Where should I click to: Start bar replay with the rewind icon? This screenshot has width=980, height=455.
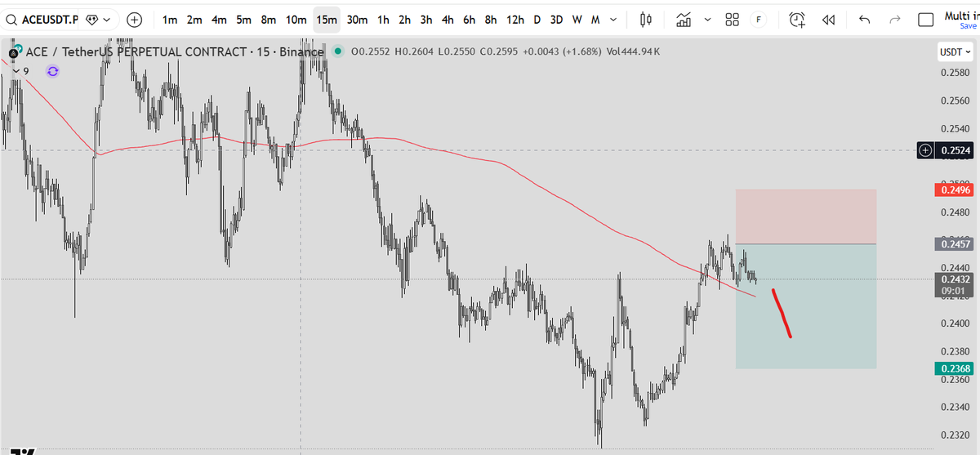point(828,19)
